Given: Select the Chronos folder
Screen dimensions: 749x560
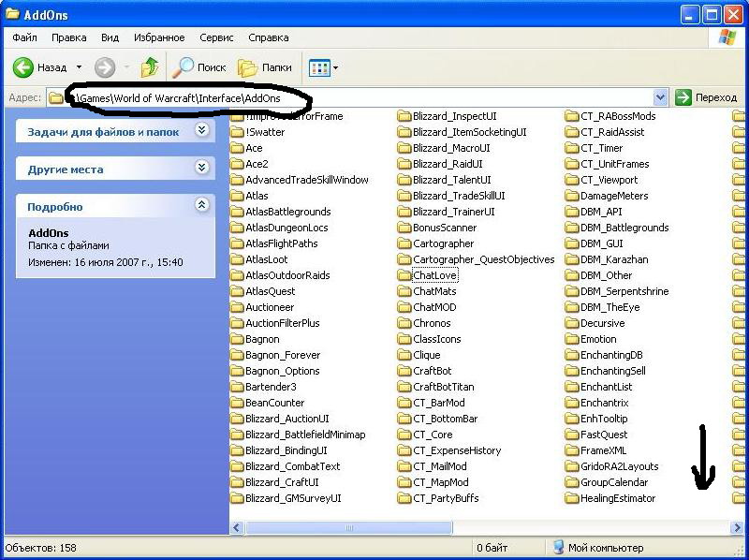Looking at the screenshot, I should tap(424, 323).
